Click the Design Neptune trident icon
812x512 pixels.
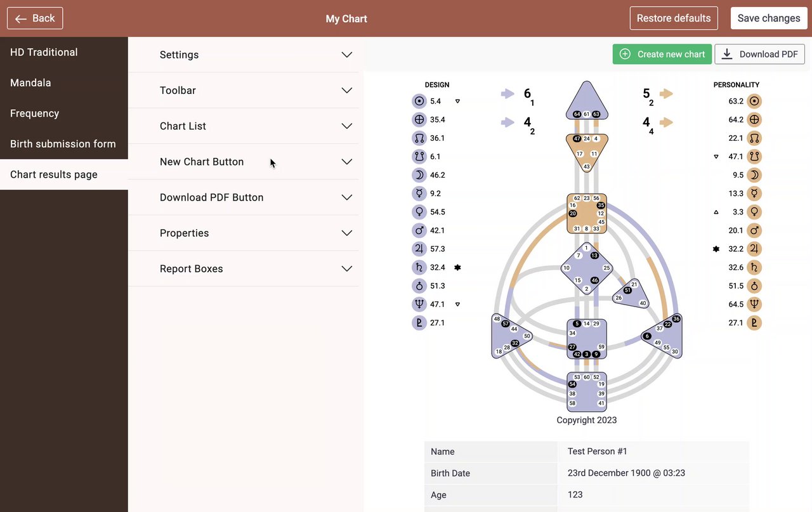tap(419, 305)
